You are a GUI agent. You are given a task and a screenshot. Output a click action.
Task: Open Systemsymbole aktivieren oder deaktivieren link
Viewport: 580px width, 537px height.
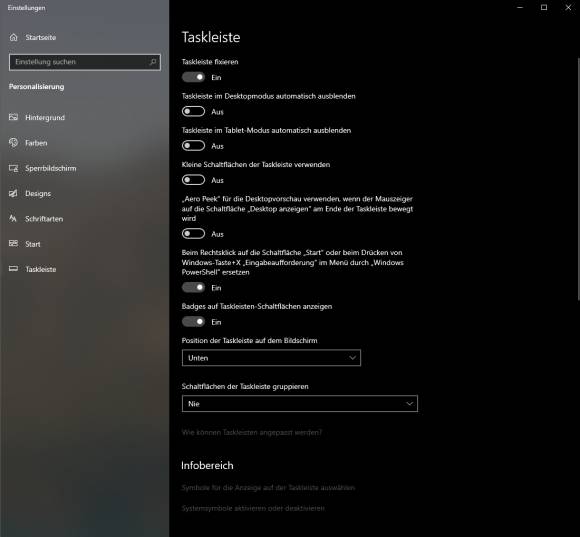click(x=253, y=508)
